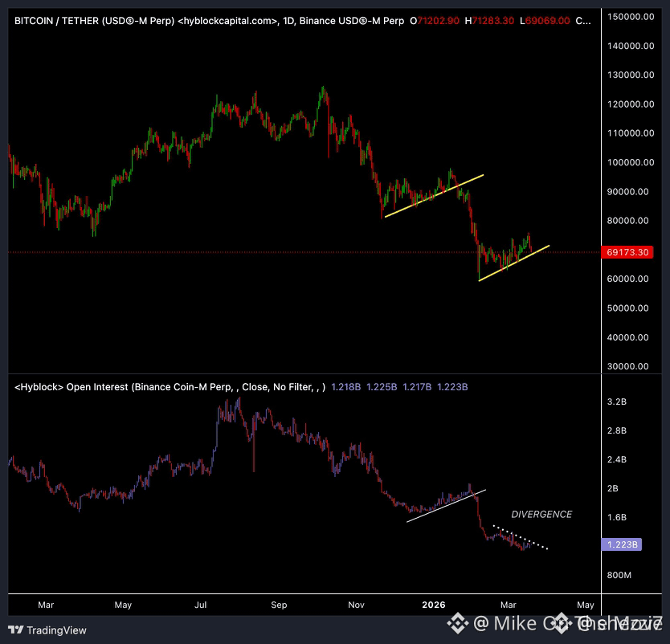Click the open interest value label 1.223B
This screenshot has width=670, height=644.
point(622,544)
